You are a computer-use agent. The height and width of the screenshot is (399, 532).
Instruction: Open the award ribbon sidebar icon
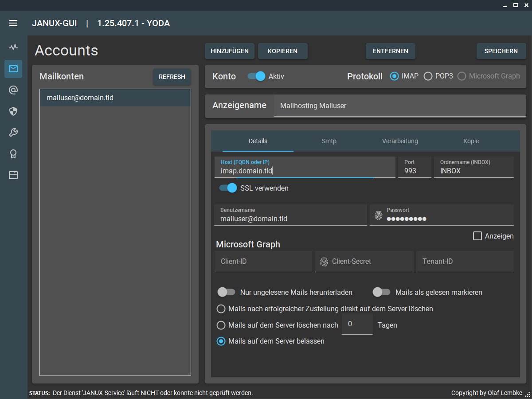click(x=13, y=154)
